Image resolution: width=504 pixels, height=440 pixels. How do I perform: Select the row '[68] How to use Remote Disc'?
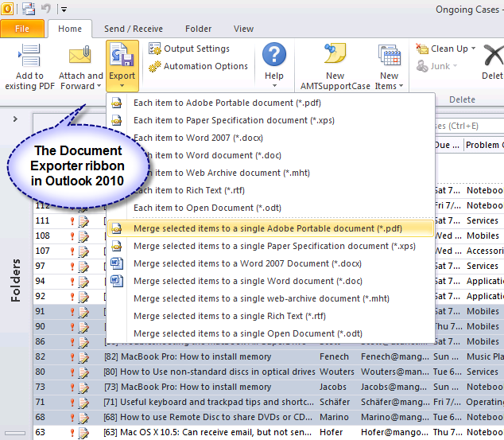coord(269,418)
